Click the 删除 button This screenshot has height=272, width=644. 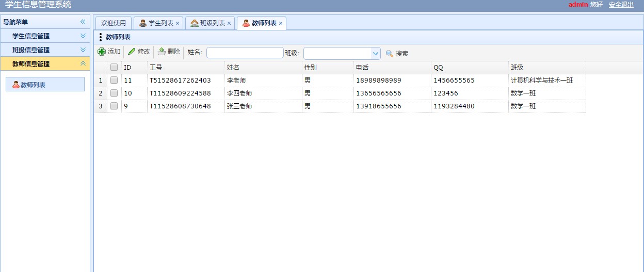(169, 52)
